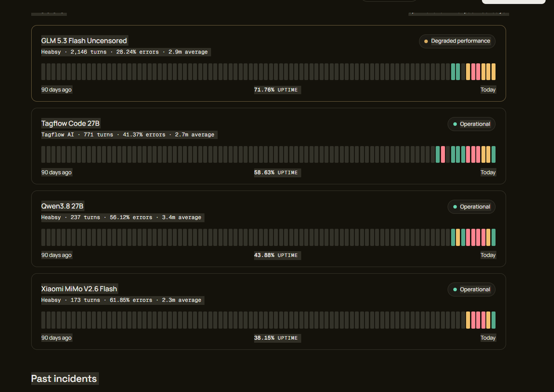Click the 71.76% UPTIME label
The image size is (554, 392).
[276, 90]
